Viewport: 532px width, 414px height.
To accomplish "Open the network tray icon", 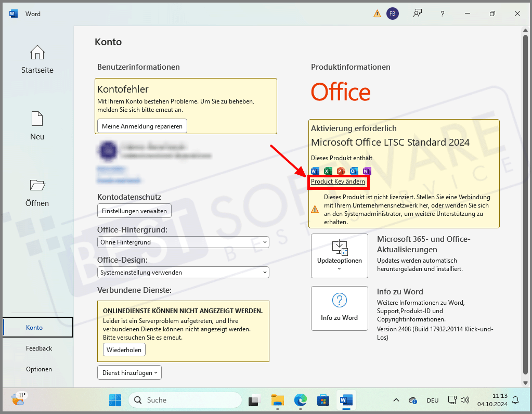I will (x=452, y=400).
